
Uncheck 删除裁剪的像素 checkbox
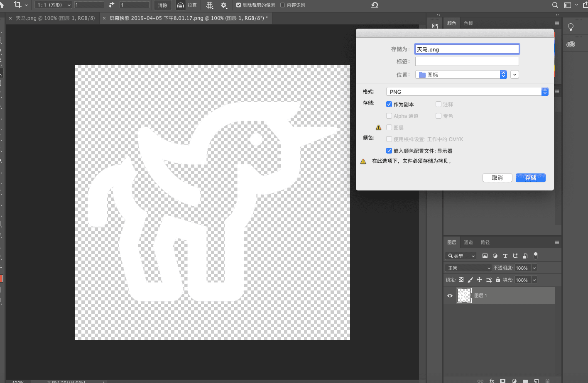click(x=238, y=5)
